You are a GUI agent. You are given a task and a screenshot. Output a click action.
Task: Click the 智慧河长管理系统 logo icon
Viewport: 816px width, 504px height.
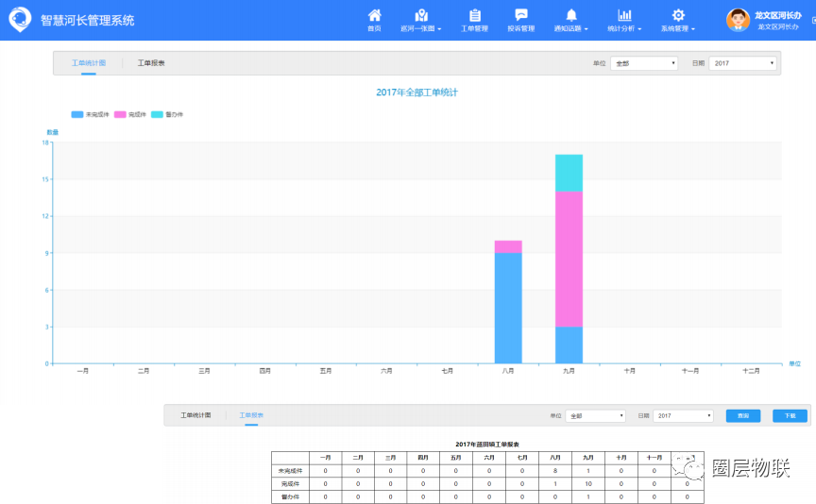point(20,19)
